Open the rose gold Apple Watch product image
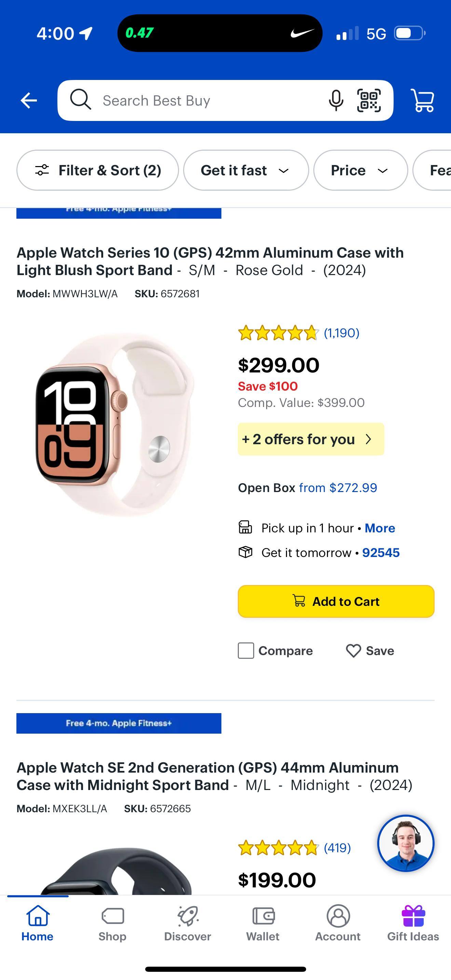The image size is (451, 980). click(114, 424)
